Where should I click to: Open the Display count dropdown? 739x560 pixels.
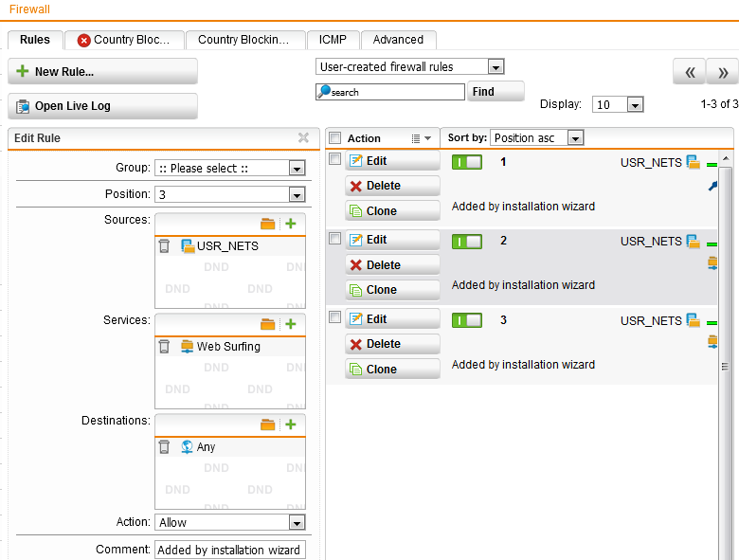(x=635, y=105)
